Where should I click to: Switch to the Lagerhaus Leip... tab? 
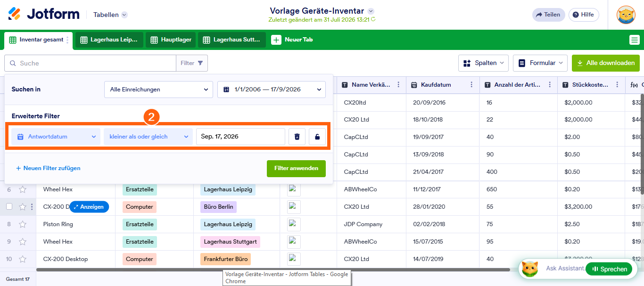click(109, 40)
